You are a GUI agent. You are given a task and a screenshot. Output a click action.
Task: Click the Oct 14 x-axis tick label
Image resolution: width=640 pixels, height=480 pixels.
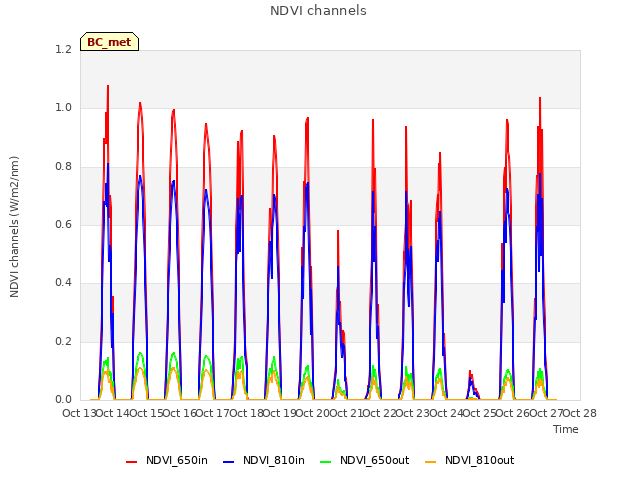(x=113, y=413)
